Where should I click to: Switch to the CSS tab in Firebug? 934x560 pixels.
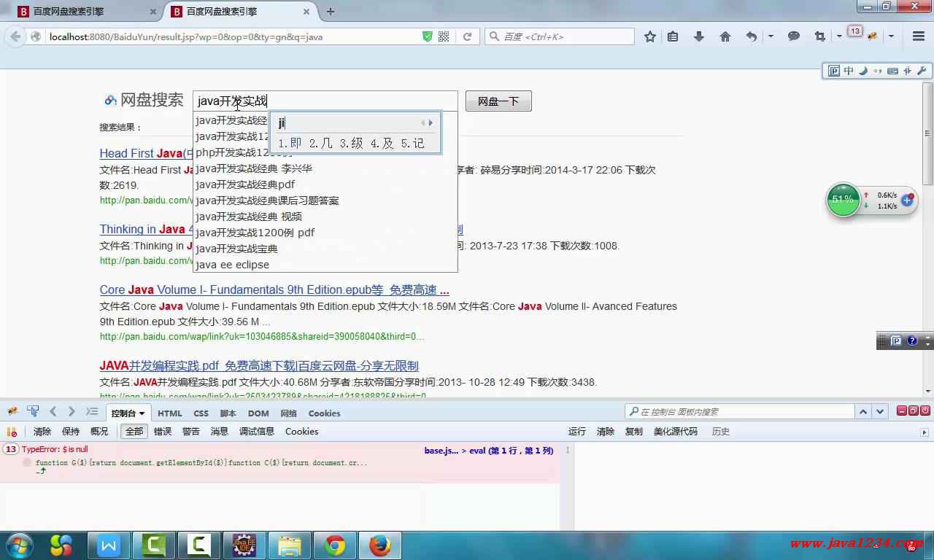pos(201,413)
